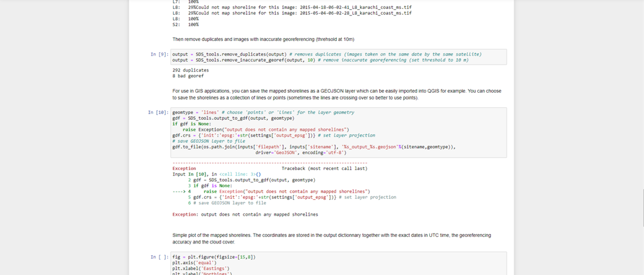Click the page vertical scrollbar thumb
This screenshot has width=644, height=275.
(643, 208)
